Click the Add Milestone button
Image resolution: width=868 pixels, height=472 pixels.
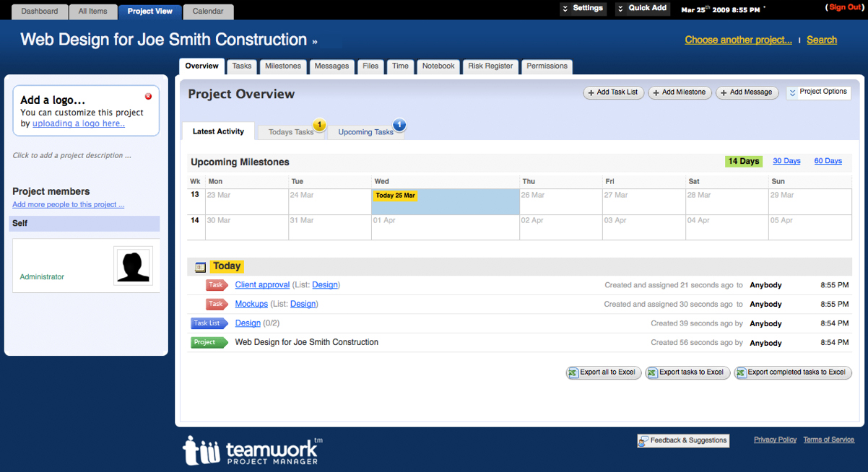680,92
